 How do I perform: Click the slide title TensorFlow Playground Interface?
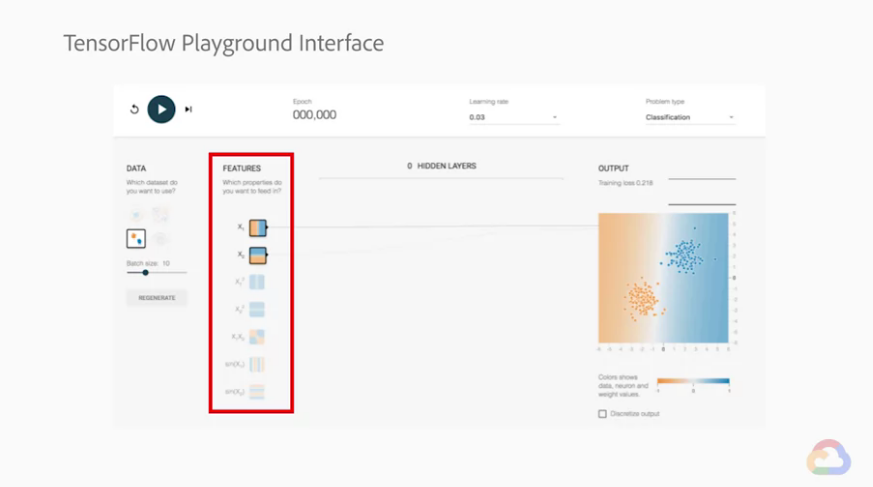(x=223, y=43)
